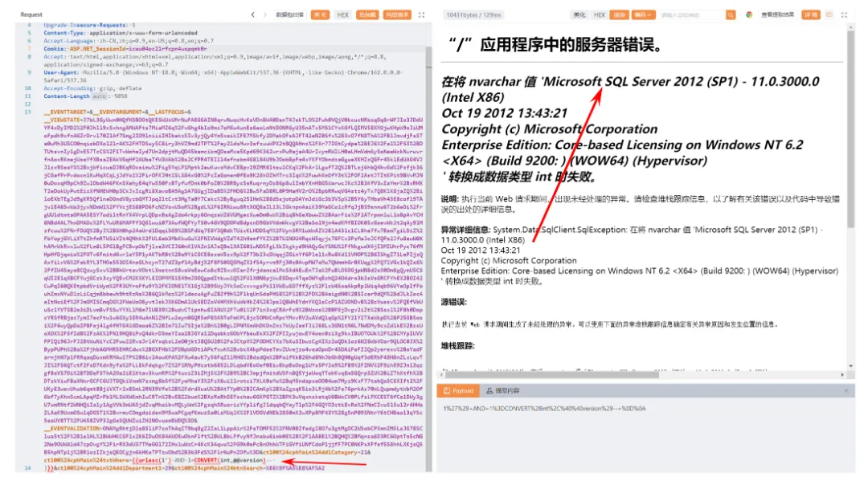Click the scrollbar up arrow on far right
Image resolution: width=868 pixels, height=493 pixels.
851,27
